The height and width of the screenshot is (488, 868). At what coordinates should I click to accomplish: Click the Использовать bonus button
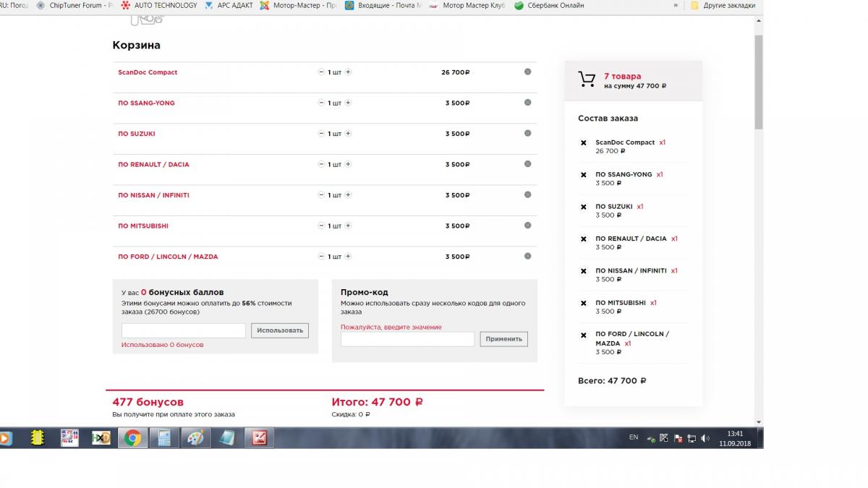click(280, 330)
